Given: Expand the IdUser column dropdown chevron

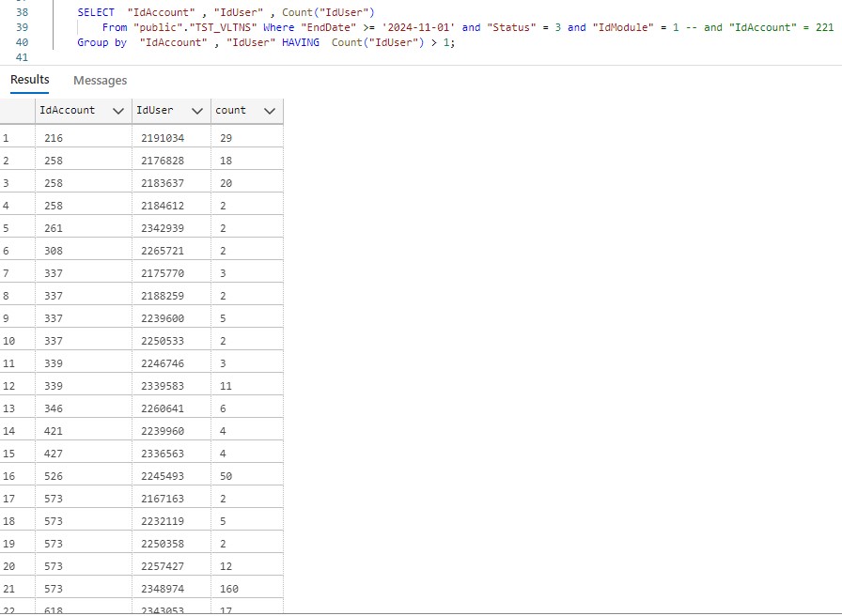Looking at the screenshot, I should click(196, 111).
